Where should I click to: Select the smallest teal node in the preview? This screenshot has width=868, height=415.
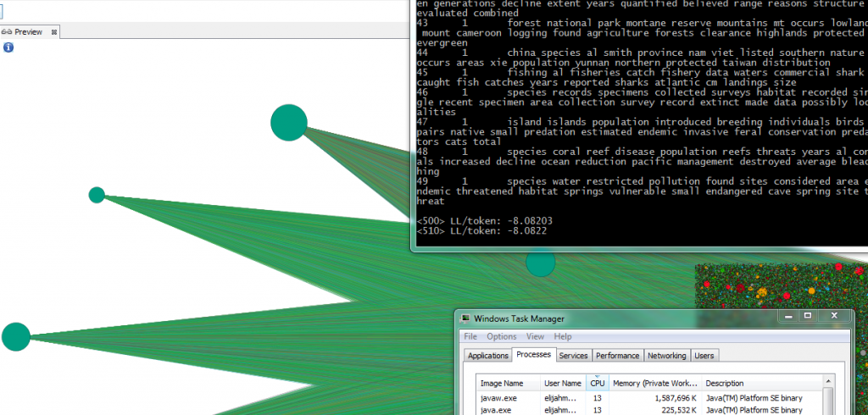[97, 195]
